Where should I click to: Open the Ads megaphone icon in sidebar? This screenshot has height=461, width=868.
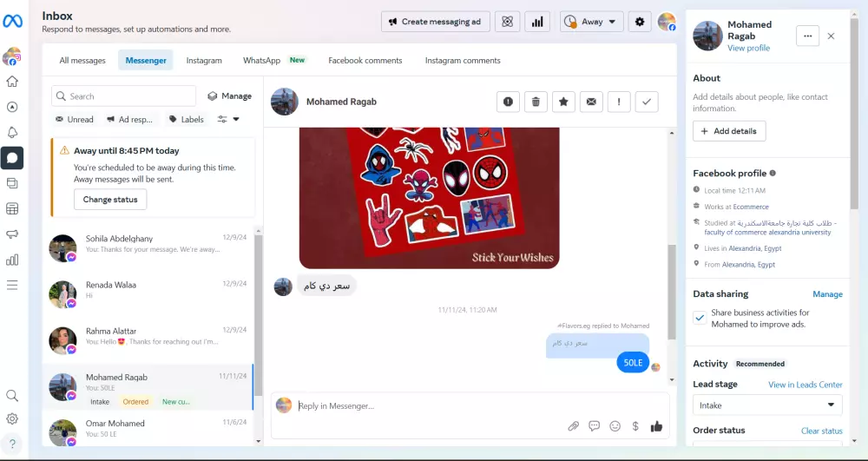point(12,234)
